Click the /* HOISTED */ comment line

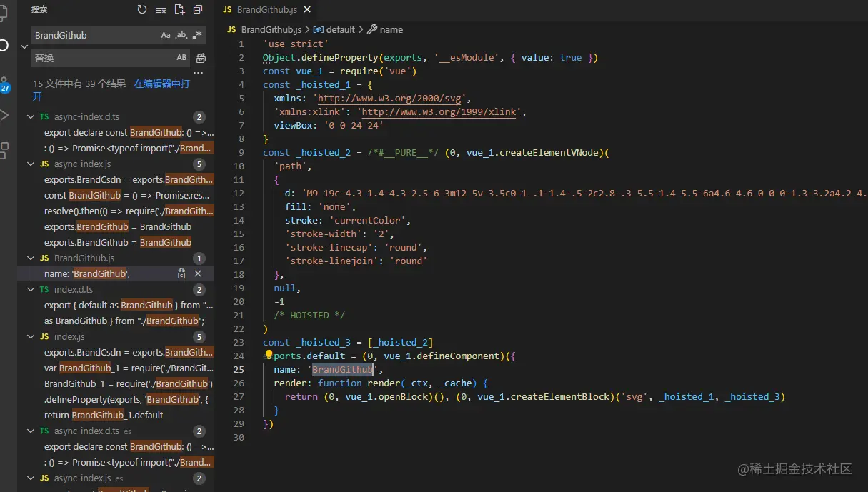pos(309,316)
